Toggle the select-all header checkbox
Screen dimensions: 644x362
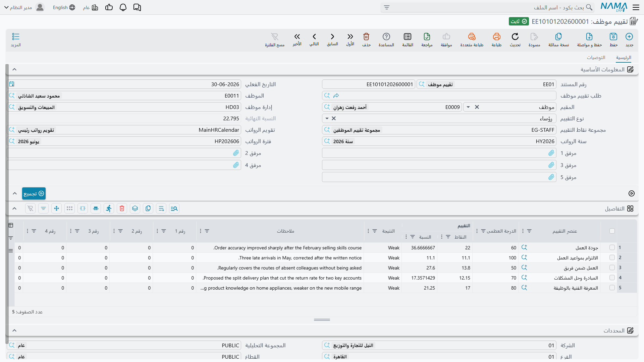612,231
